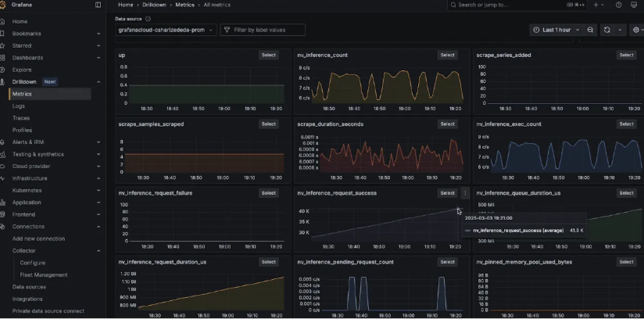Click the Drilldown breadcrumb link

click(153, 5)
